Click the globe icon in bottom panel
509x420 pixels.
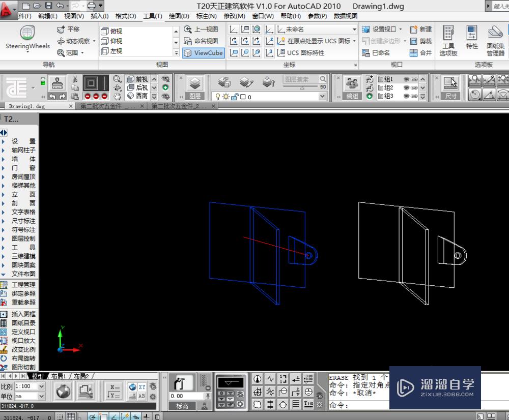pos(63,392)
